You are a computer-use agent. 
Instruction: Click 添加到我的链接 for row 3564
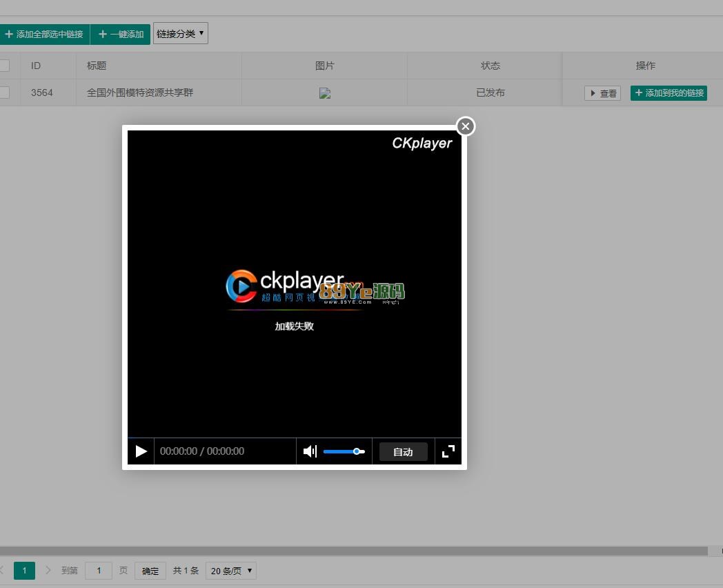click(x=668, y=92)
